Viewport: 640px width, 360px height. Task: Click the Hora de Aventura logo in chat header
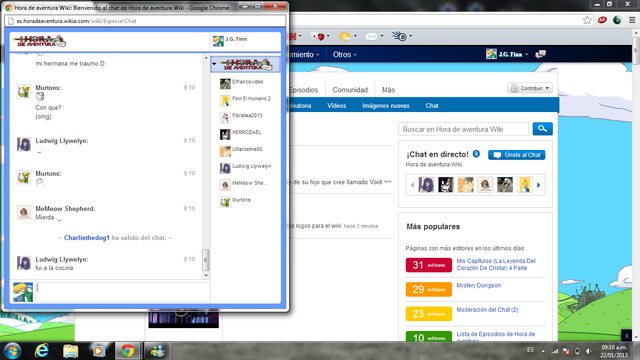39,41
